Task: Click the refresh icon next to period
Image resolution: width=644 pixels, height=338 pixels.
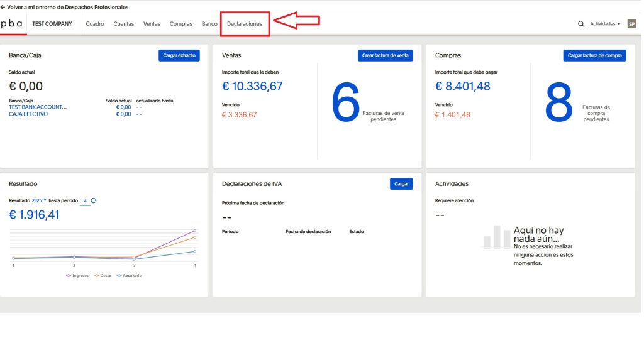Action: (x=94, y=200)
